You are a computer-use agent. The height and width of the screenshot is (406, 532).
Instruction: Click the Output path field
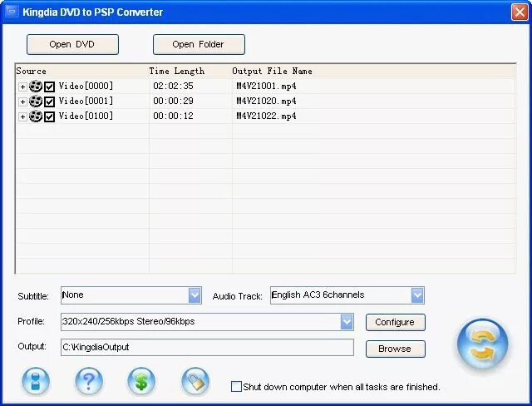pyautogui.click(x=207, y=347)
